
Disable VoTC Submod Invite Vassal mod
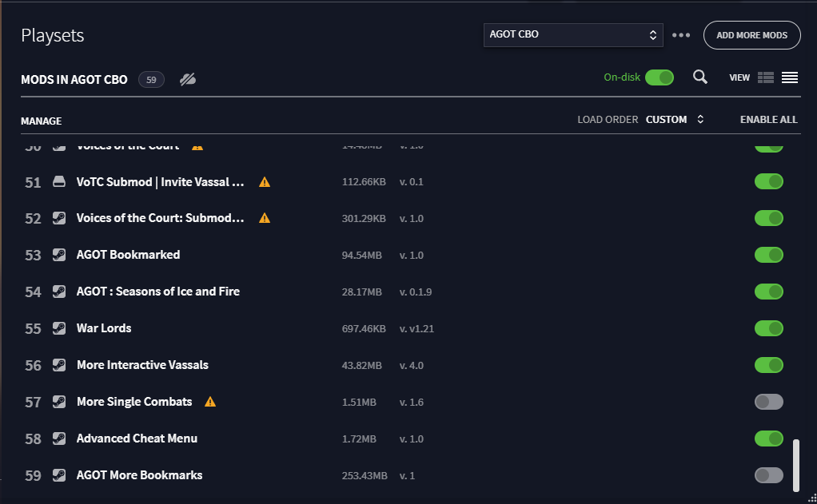point(768,181)
